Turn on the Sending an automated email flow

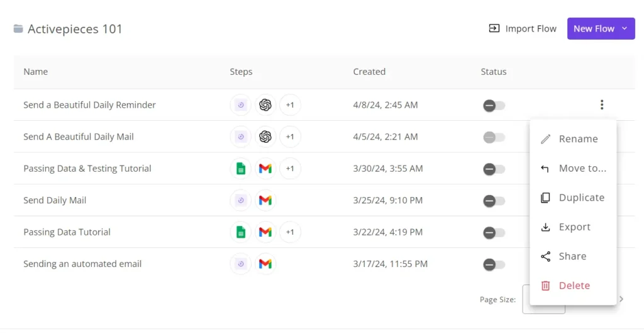point(494,264)
